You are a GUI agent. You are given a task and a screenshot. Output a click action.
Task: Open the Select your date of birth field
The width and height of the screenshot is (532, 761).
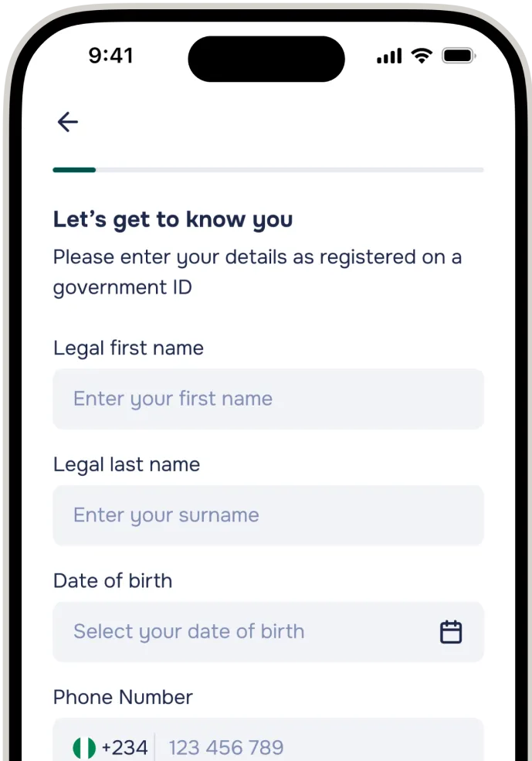coord(268,632)
